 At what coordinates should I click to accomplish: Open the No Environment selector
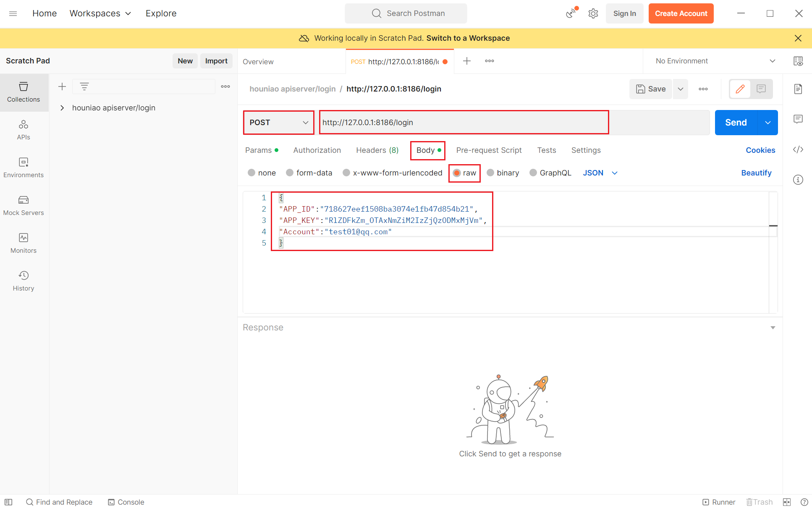(x=715, y=61)
